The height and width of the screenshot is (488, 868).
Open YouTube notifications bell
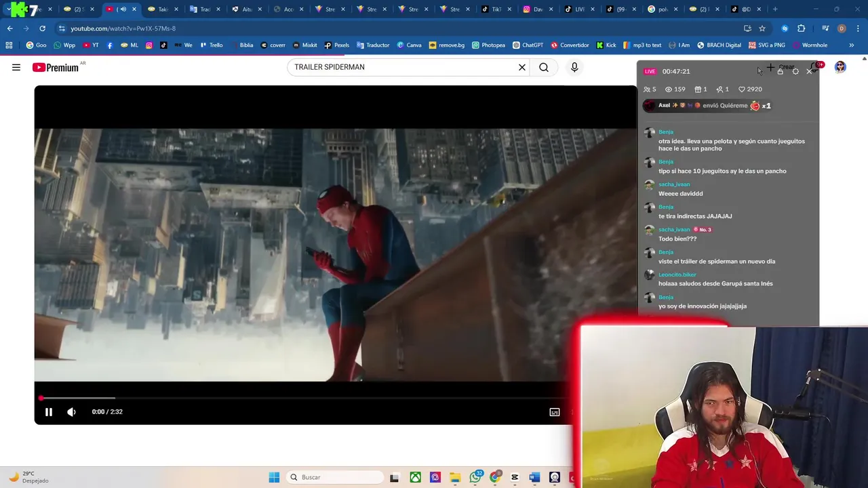816,66
